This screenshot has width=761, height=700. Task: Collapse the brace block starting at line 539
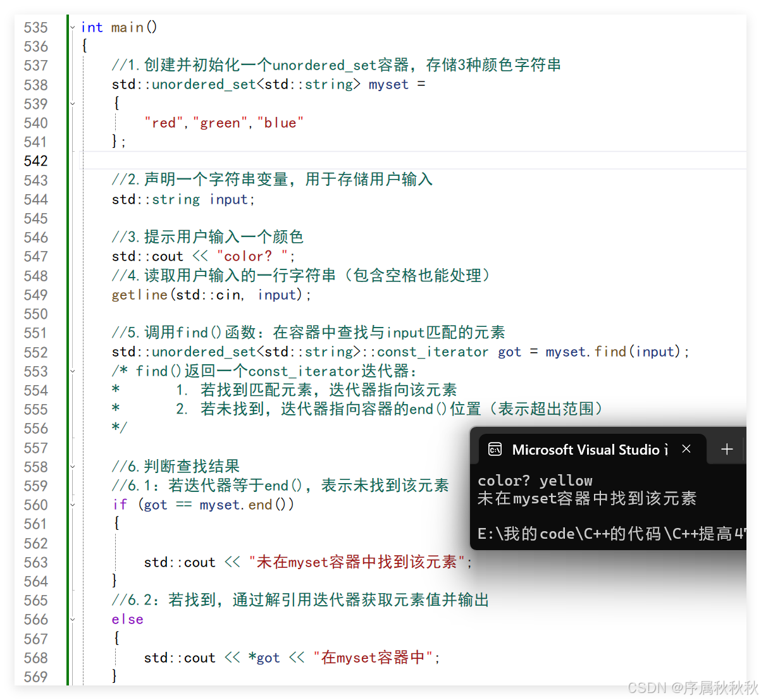pos(71,104)
